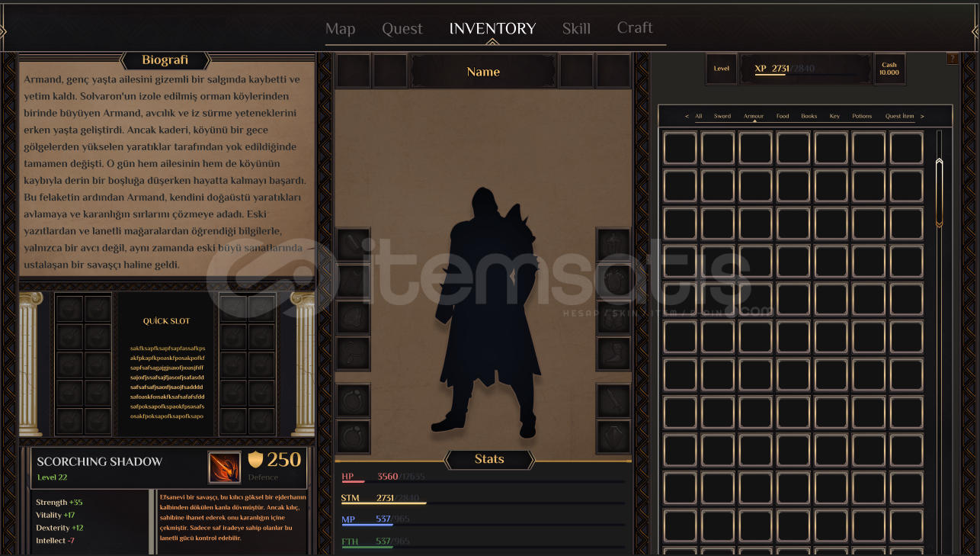Screen dimensions: 980x556
Task: Click the right arrow of category filters
Action: 922,116
